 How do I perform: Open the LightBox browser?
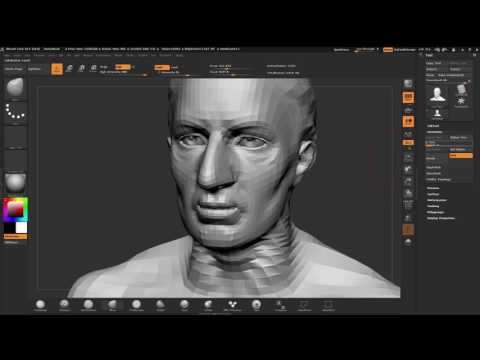pos(34,69)
